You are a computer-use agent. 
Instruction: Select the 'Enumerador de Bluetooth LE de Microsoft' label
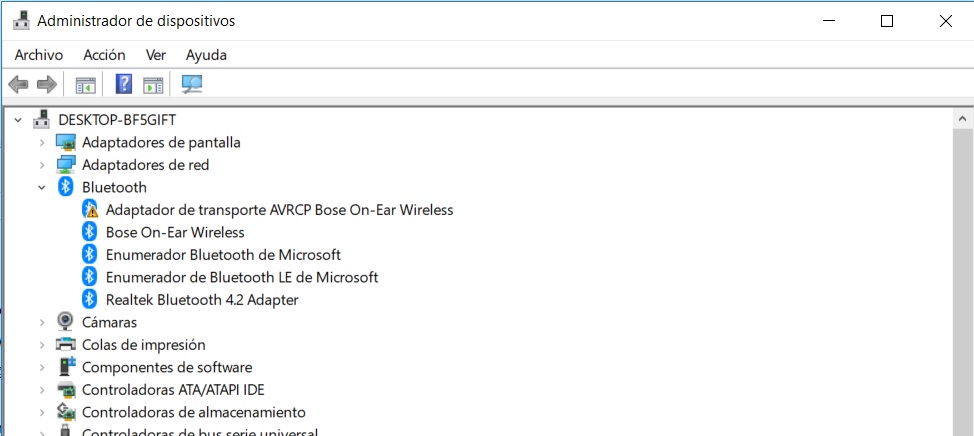click(242, 277)
